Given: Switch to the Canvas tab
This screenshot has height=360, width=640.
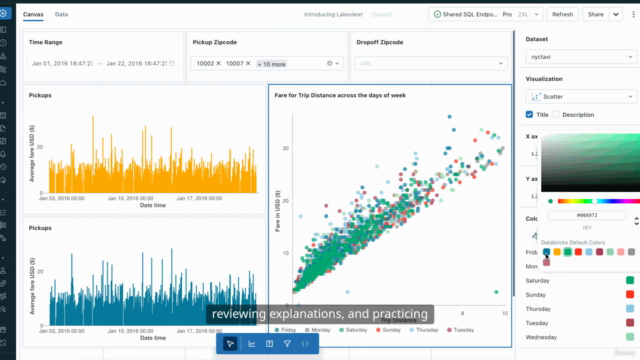Looking at the screenshot, I should 33,14.
